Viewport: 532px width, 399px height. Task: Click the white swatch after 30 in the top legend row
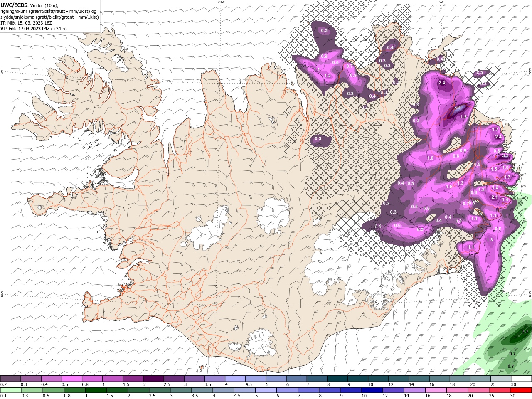coord(521,379)
